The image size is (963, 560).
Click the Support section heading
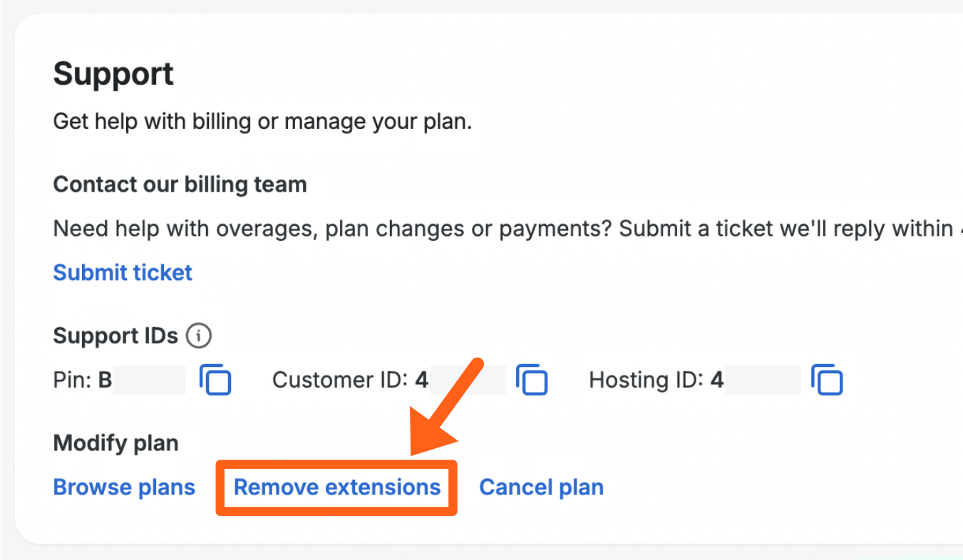pyautogui.click(x=113, y=74)
